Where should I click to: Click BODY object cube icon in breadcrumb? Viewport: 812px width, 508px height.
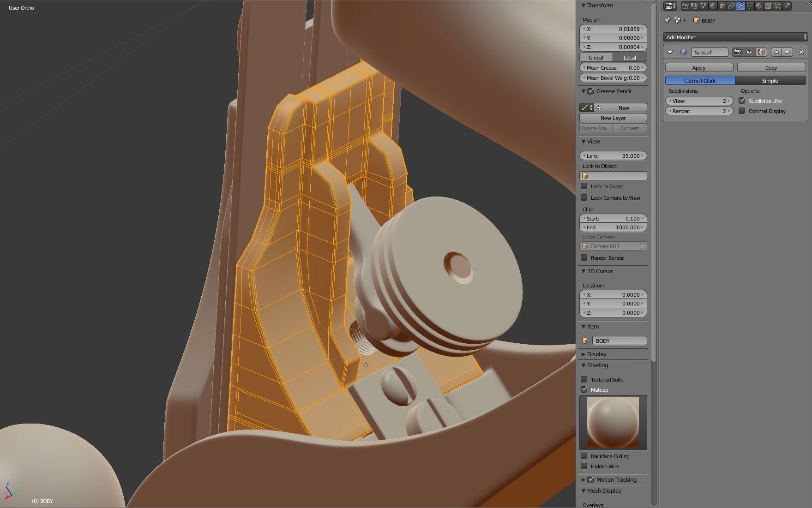click(x=696, y=20)
